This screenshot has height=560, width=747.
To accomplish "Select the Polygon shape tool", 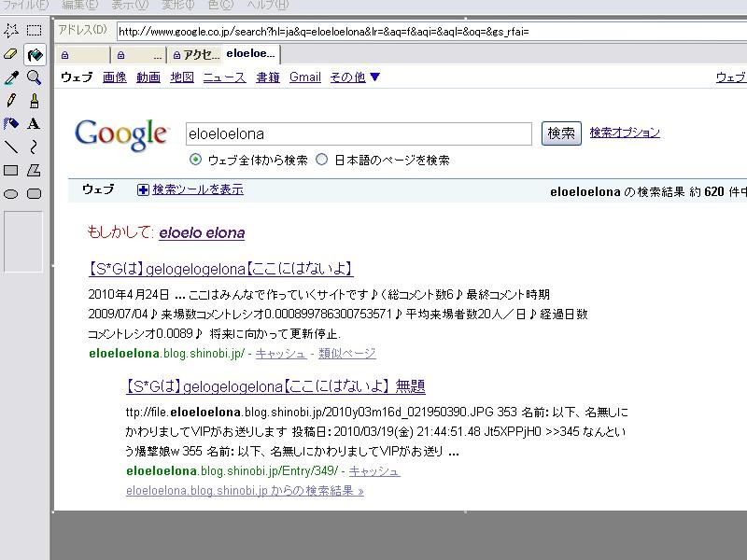I will coord(34,170).
